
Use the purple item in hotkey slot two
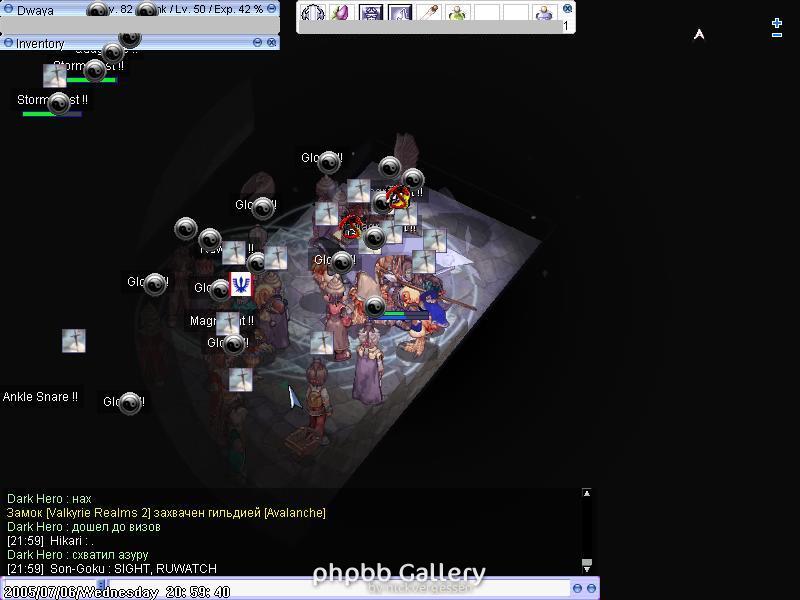pos(341,14)
